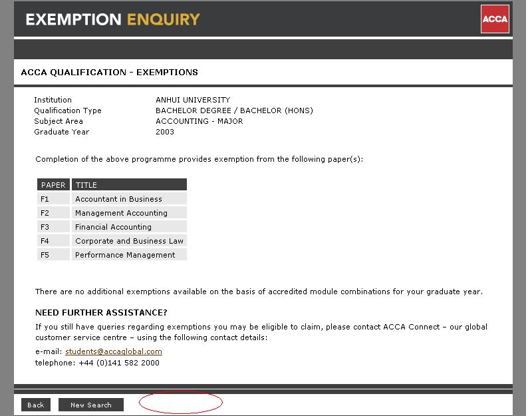
Task: Click the Need Further Assistance heading
Action: 101,312
